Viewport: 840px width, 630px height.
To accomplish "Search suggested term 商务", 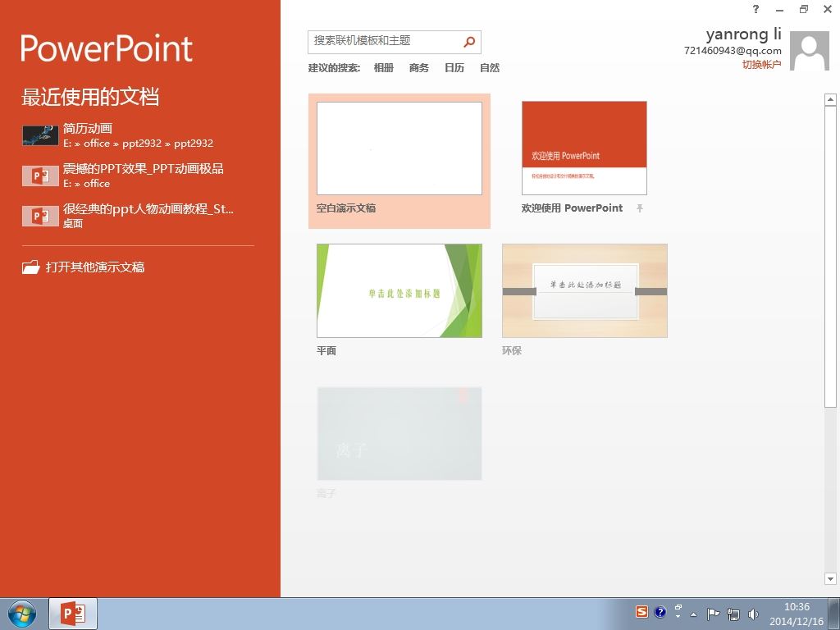I will coord(419,68).
